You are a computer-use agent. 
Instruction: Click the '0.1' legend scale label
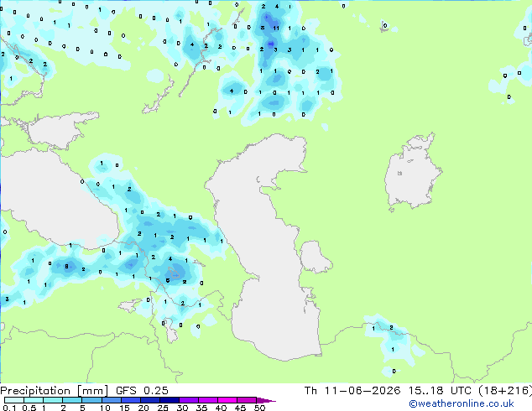click(x=9, y=408)
